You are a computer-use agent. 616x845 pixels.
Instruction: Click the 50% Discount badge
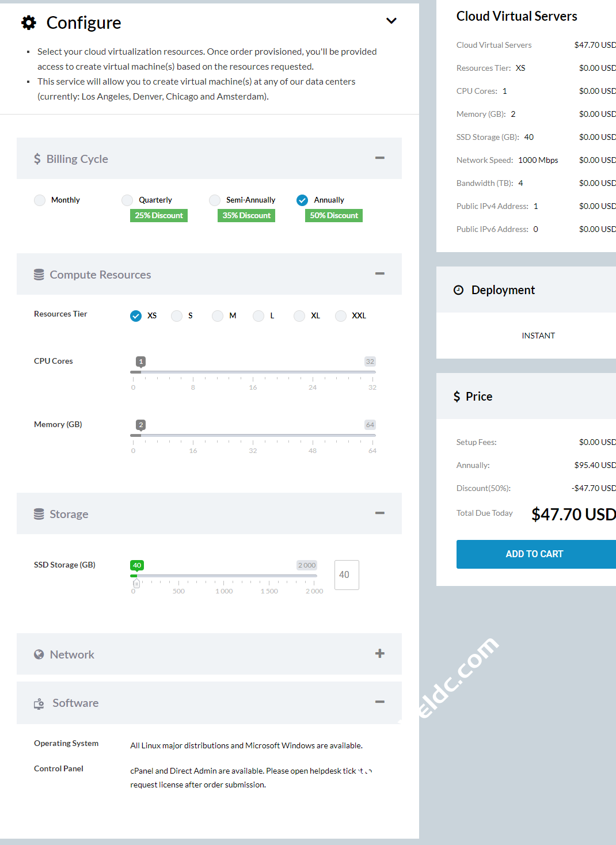[x=334, y=215]
